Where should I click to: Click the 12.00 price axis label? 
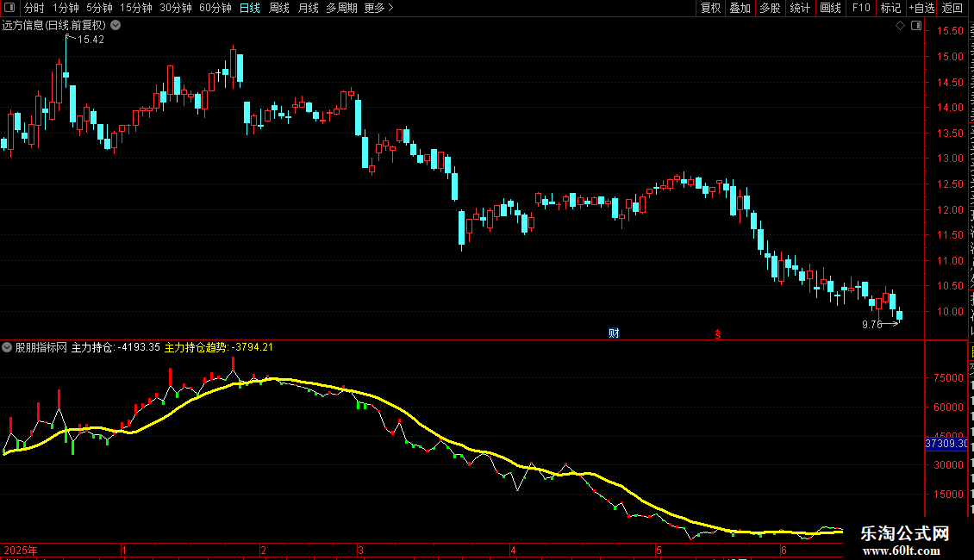click(951, 209)
